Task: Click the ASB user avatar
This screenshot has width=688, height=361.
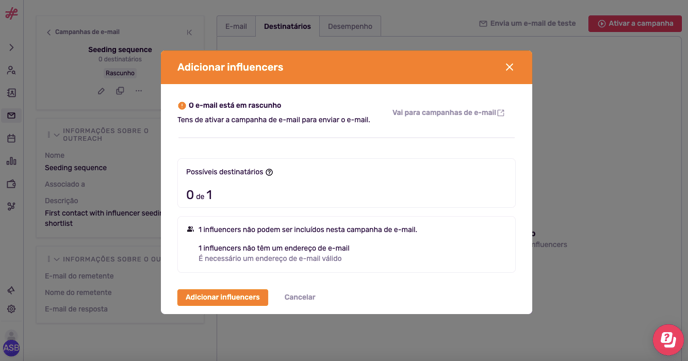Action: pos(11,348)
